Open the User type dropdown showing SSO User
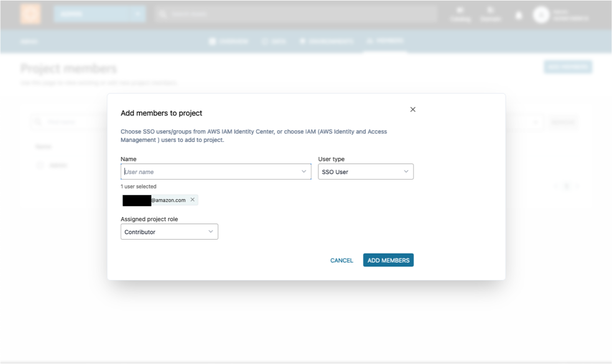 pyautogui.click(x=365, y=171)
